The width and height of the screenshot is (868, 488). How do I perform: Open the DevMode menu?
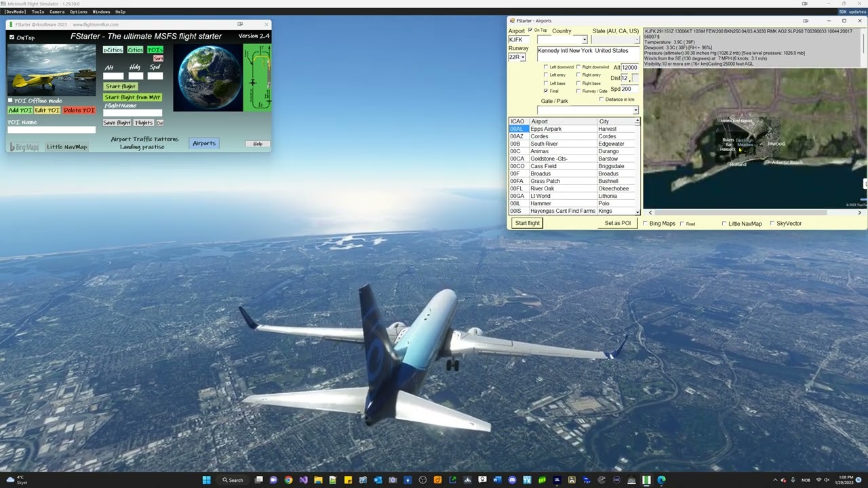click(15, 12)
